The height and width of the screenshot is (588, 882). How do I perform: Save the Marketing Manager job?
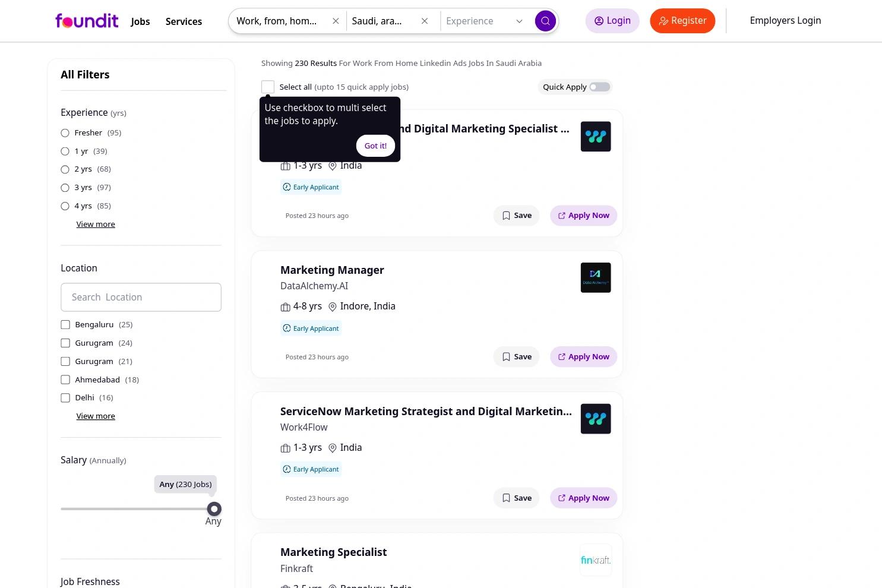point(516,356)
